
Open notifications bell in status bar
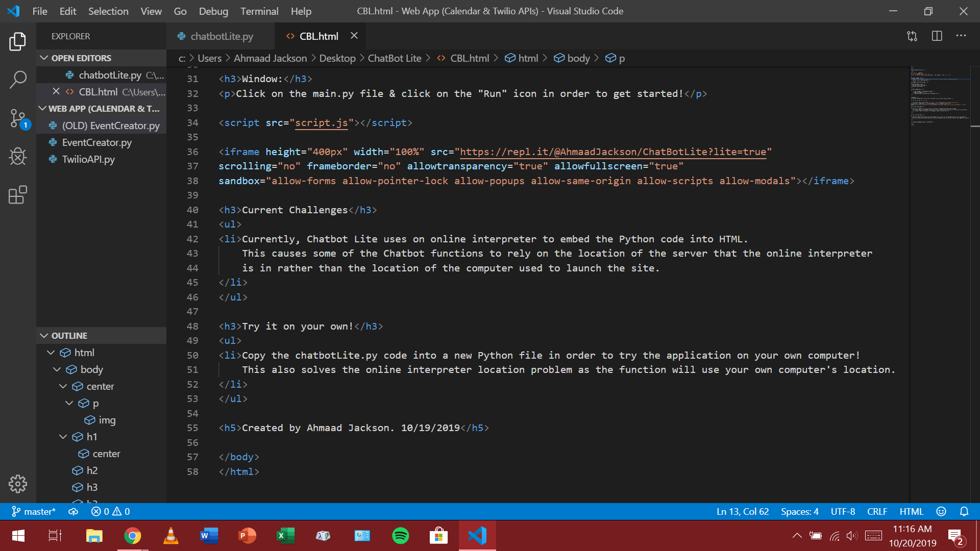click(964, 511)
